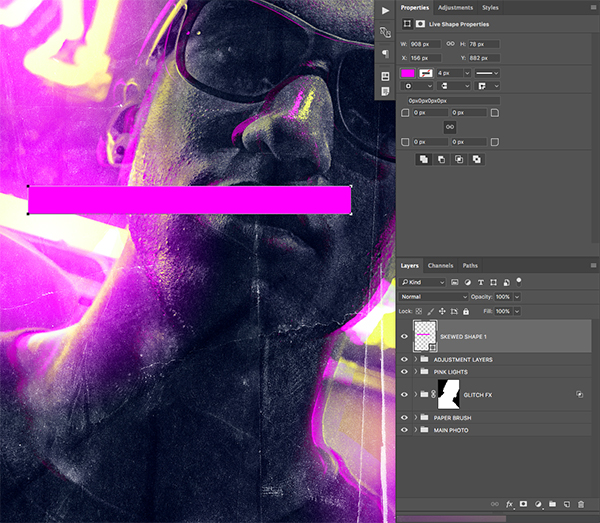The height and width of the screenshot is (523, 600).
Task: Hide the GLITCH FX group
Action: (x=404, y=394)
